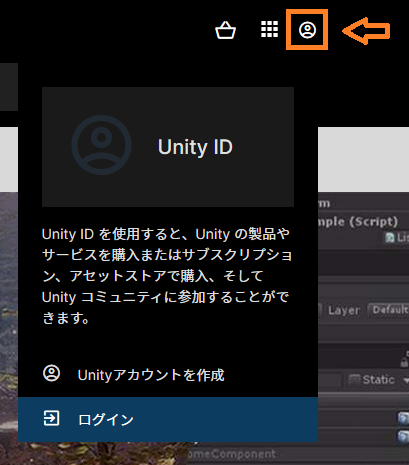The width and height of the screenshot is (409, 465).
Task: Click the user account profile icon
Action: [307, 30]
